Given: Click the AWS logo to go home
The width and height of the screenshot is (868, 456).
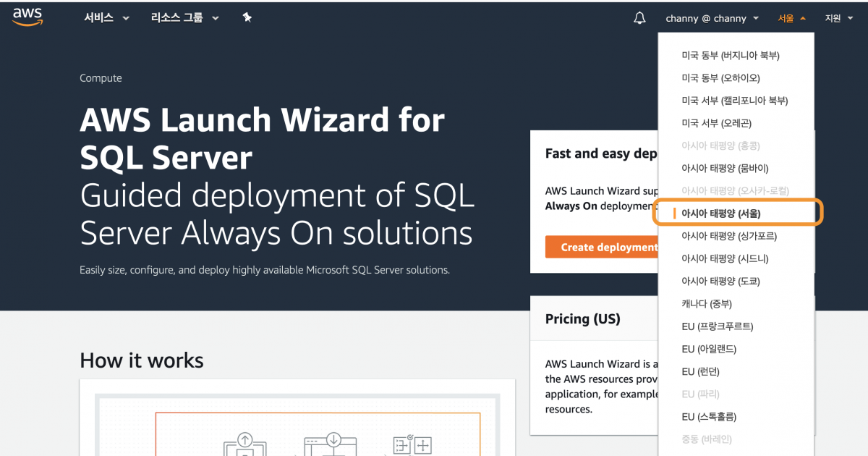Looking at the screenshot, I should (x=27, y=16).
